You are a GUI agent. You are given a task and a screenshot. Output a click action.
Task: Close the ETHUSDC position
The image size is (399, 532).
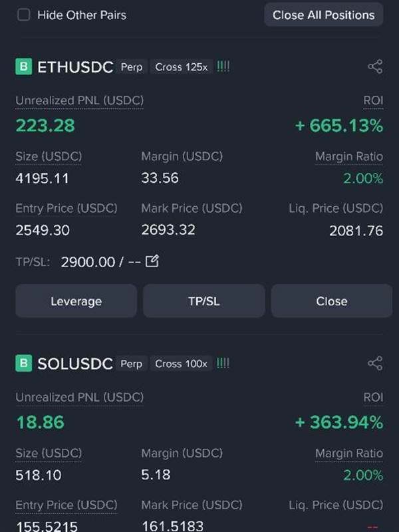[x=331, y=301]
